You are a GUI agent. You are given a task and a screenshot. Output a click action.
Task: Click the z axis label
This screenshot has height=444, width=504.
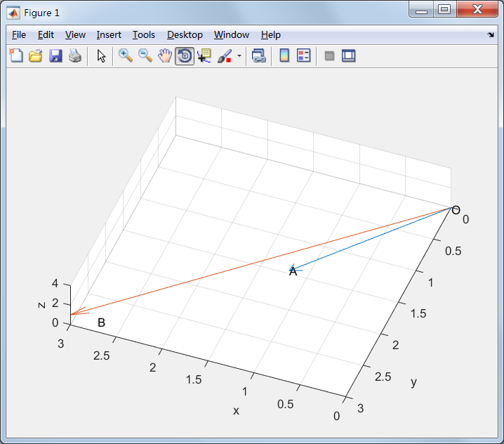coord(41,305)
